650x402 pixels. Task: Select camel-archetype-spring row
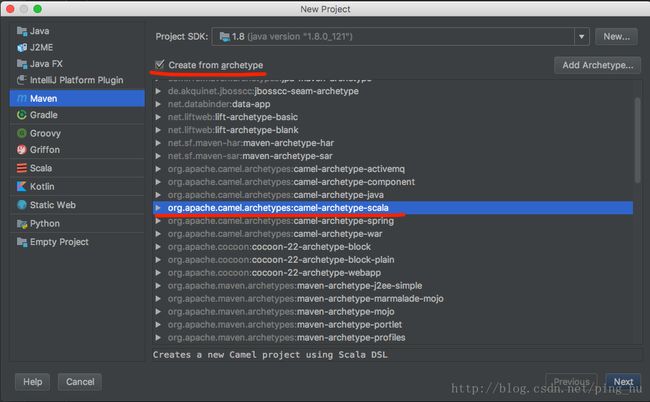[x=393, y=221]
